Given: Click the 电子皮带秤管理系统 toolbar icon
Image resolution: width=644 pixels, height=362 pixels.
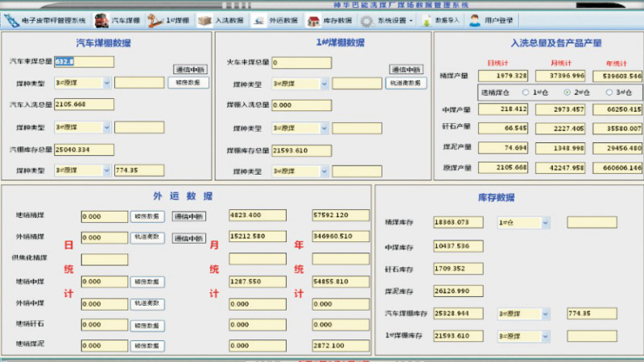Looking at the screenshot, I should (x=12, y=20).
